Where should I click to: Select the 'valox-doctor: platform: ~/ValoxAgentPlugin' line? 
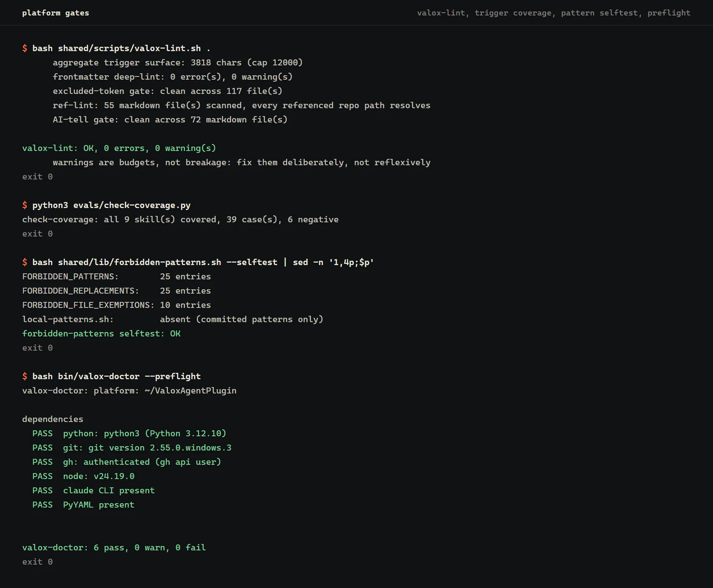129,391
